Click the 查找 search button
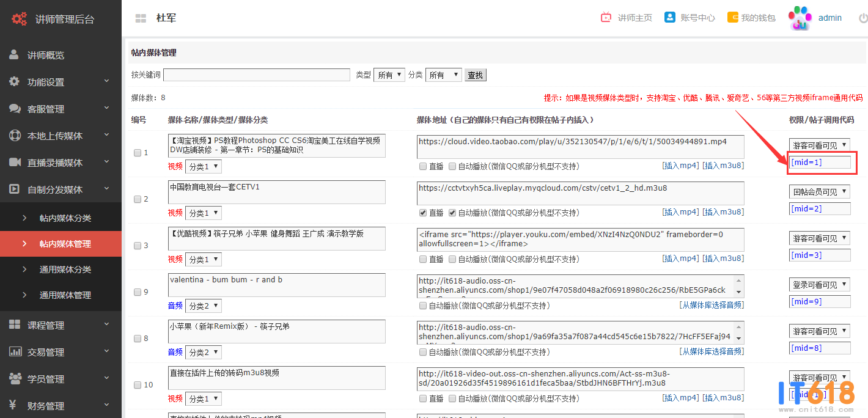This screenshot has width=868, height=418. click(475, 75)
